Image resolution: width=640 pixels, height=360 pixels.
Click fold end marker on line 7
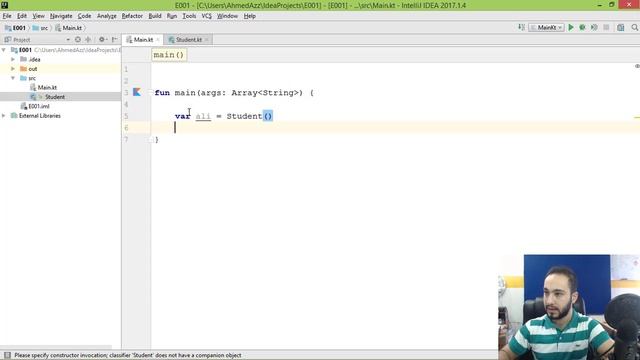[x=151, y=140]
